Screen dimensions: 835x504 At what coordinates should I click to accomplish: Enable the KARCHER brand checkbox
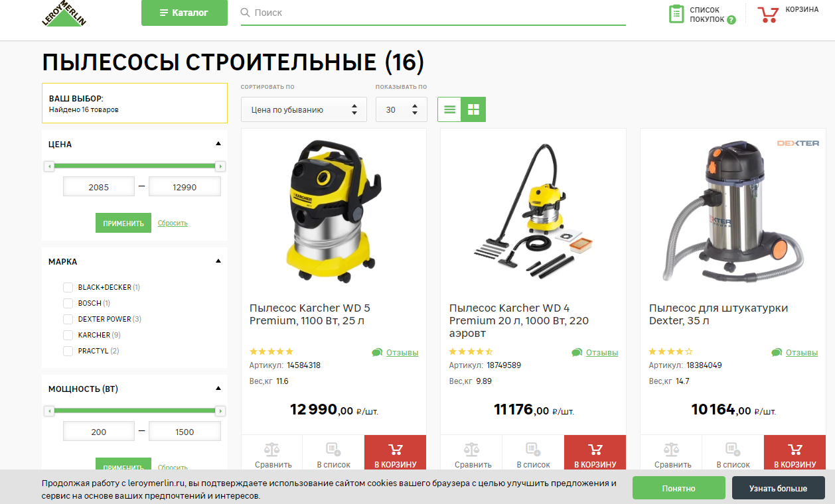click(68, 335)
